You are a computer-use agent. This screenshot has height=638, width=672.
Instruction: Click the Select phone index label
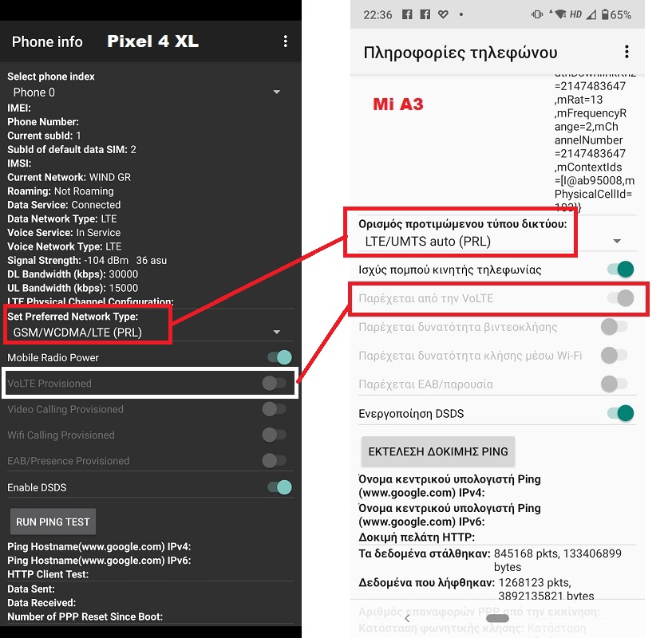(x=51, y=77)
